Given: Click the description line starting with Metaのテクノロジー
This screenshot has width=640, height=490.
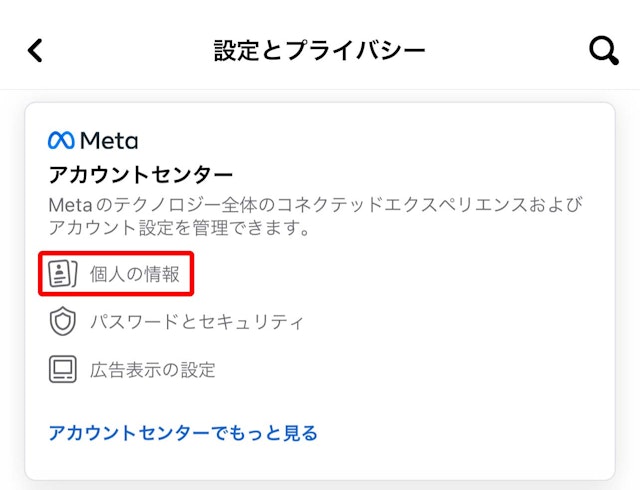Looking at the screenshot, I should coord(315,204).
